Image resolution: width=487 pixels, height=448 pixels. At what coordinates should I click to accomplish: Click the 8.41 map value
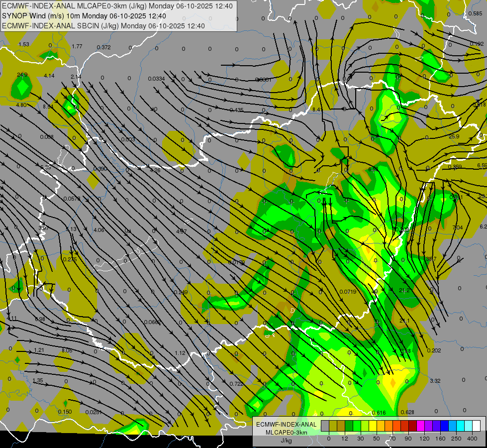(x=317, y=110)
